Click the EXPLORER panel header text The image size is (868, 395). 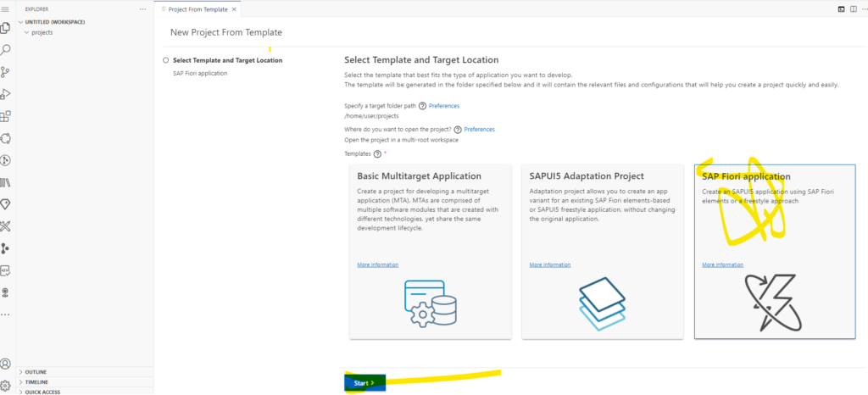point(36,9)
